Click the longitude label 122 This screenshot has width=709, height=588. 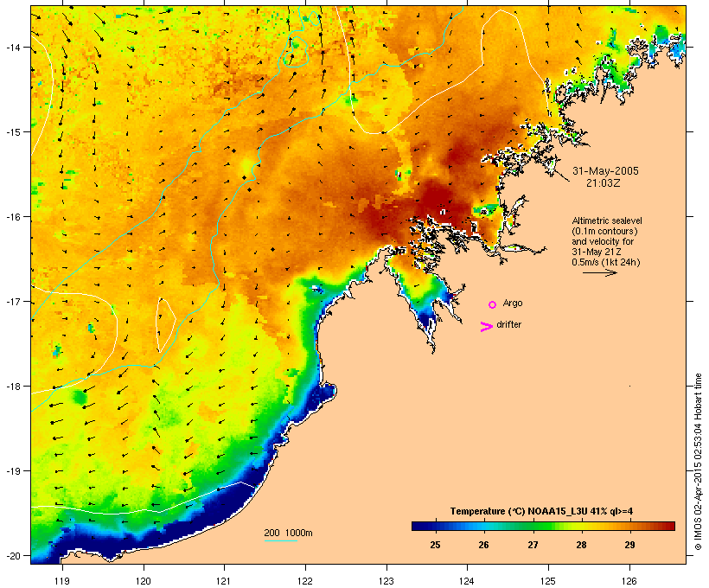tap(305, 581)
